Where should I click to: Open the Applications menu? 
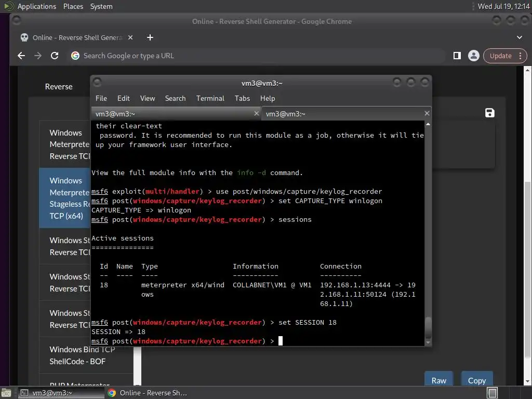[37, 6]
